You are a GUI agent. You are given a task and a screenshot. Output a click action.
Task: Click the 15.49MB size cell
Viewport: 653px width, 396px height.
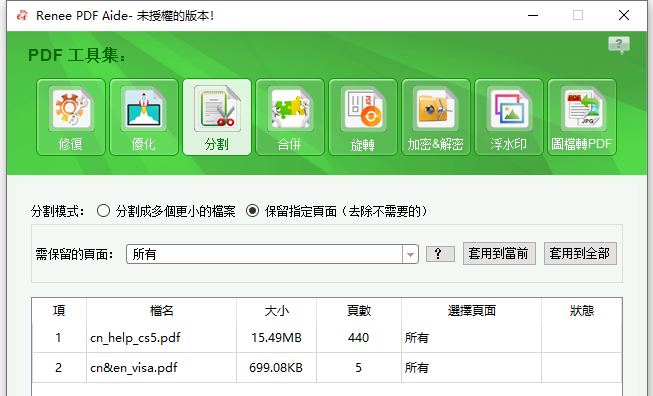(x=277, y=338)
